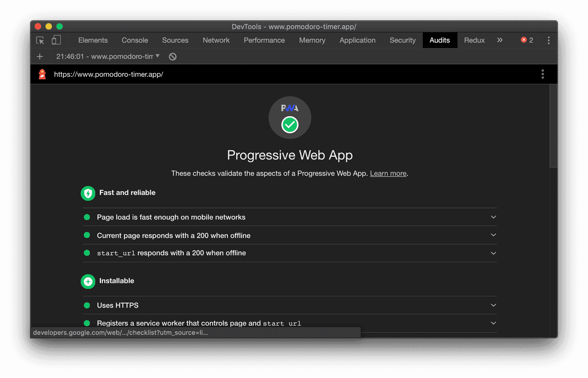Viewport: 588px width, 378px height.
Task: Select the Inspect element tool
Action: tap(40, 40)
